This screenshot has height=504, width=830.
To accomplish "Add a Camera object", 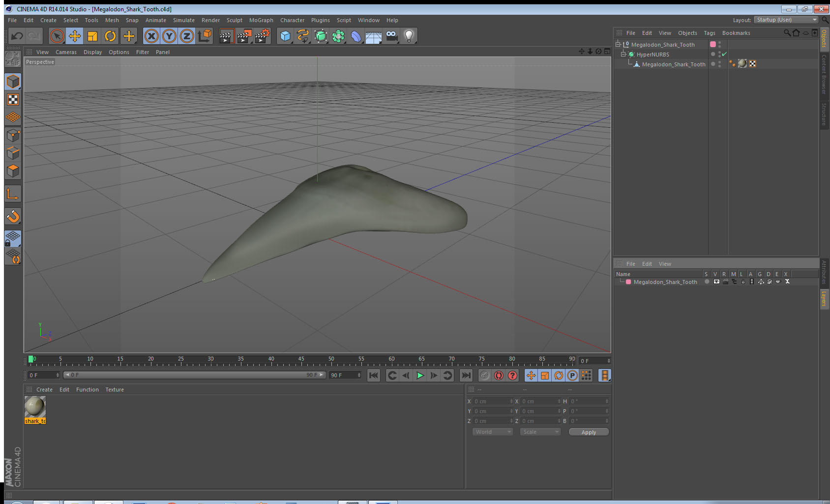I will pyautogui.click(x=391, y=36).
